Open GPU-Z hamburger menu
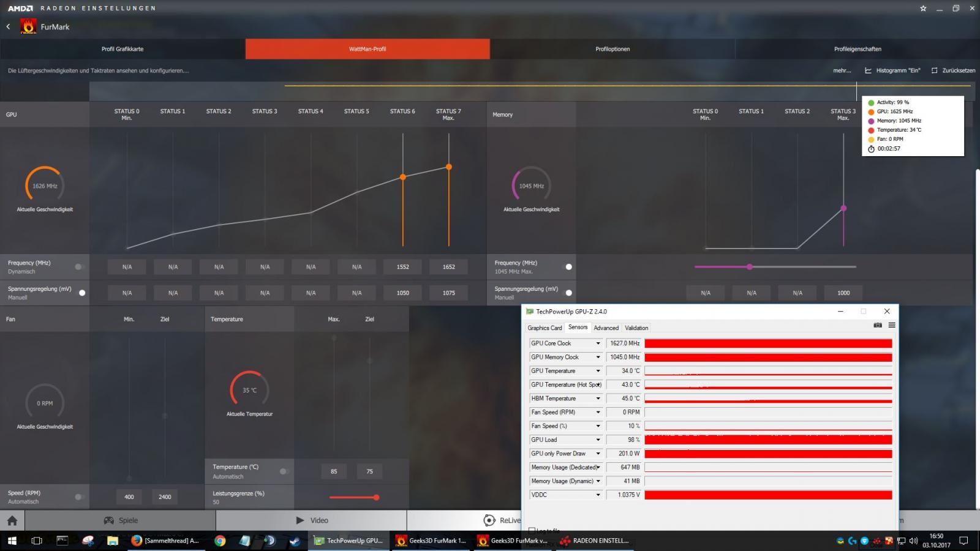The height and width of the screenshot is (551, 980). 892,325
